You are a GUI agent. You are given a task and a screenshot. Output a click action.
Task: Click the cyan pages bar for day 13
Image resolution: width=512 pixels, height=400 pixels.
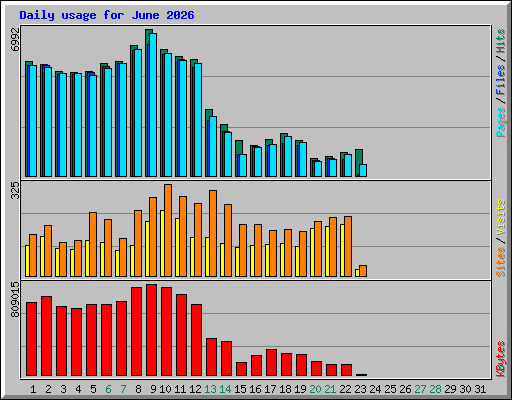click(213, 146)
